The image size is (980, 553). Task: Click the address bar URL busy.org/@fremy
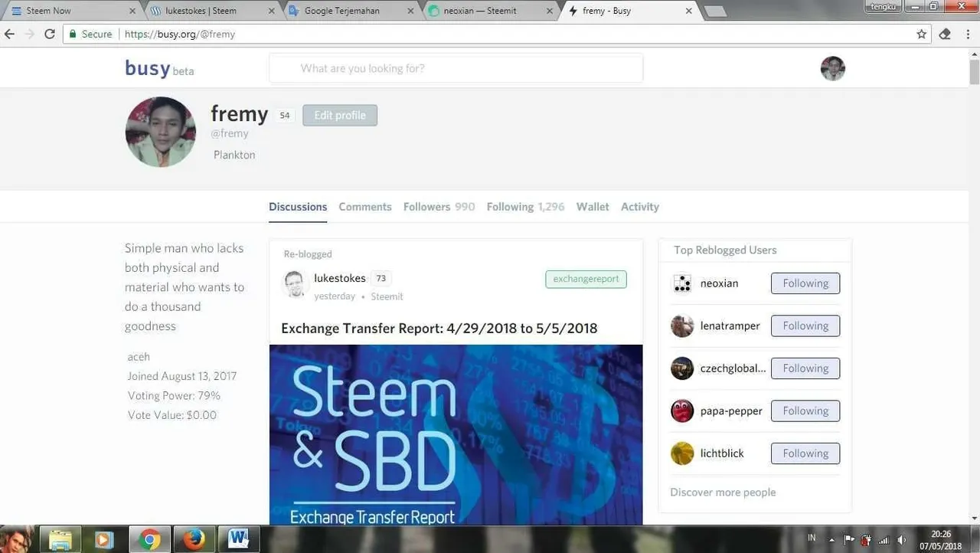(180, 34)
